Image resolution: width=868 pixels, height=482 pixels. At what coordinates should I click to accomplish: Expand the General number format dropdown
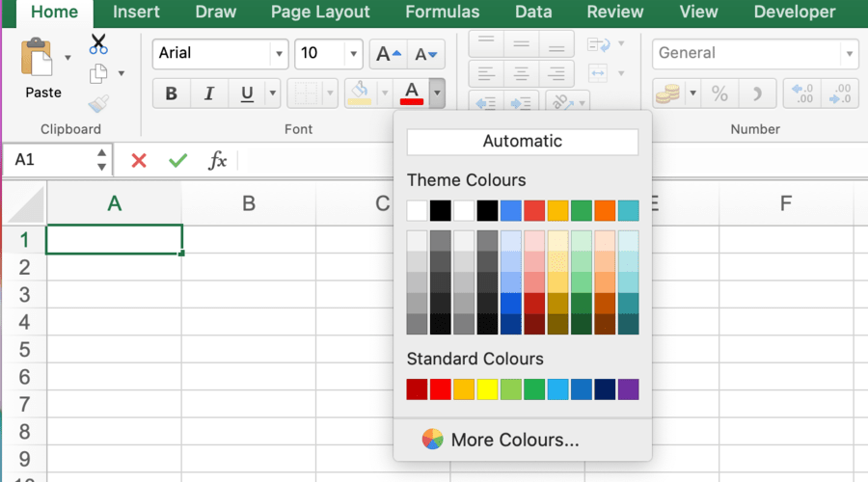pyautogui.click(x=849, y=54)
